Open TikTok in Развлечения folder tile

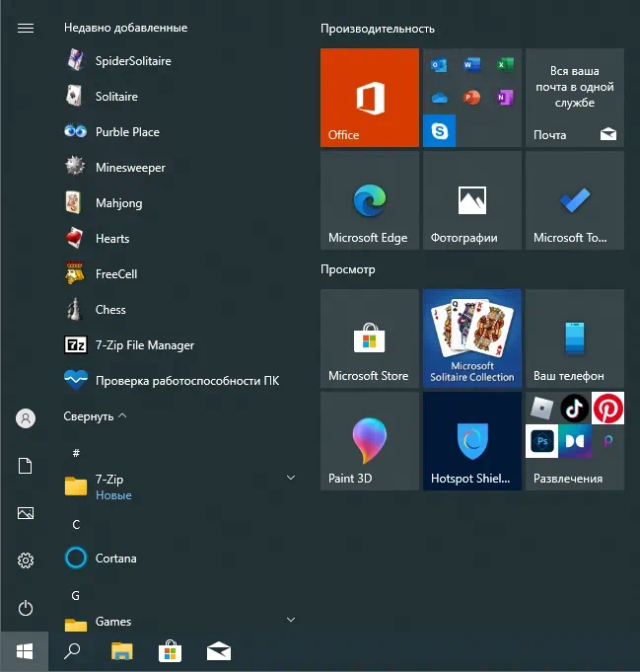pyautogui.click(x=575, y=408)
